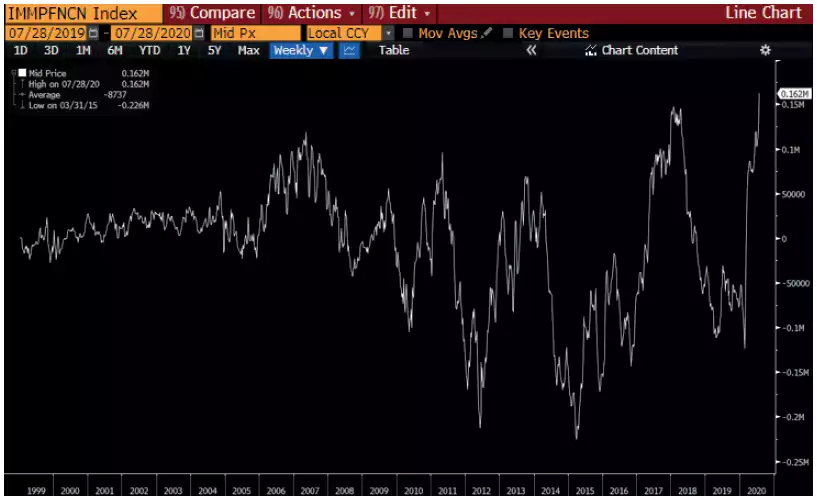The image size is (817, 500).
Task: Open Chart Content panel
Action: click(639, 51)
